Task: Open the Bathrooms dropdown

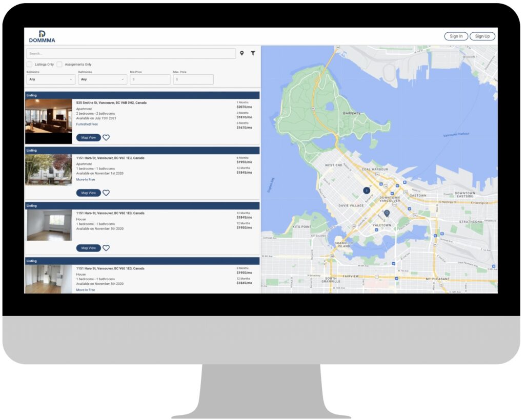Action: [103, 79]
